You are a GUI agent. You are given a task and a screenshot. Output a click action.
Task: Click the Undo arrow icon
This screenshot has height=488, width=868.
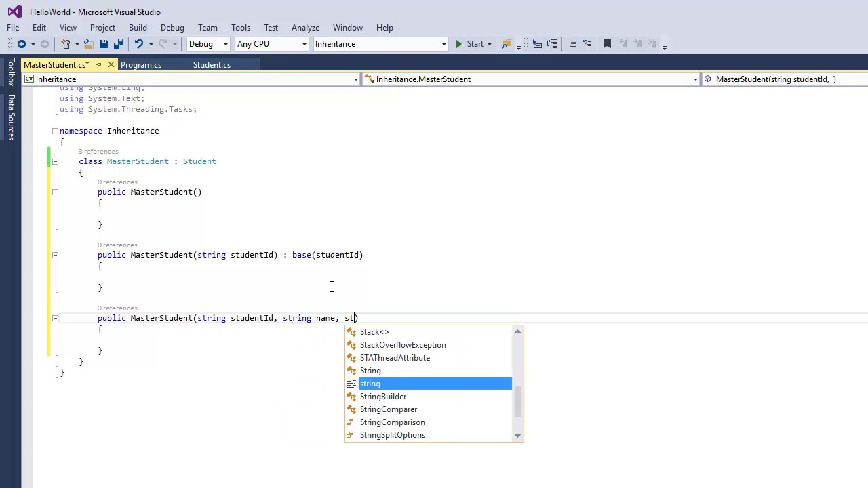[138, 44]
